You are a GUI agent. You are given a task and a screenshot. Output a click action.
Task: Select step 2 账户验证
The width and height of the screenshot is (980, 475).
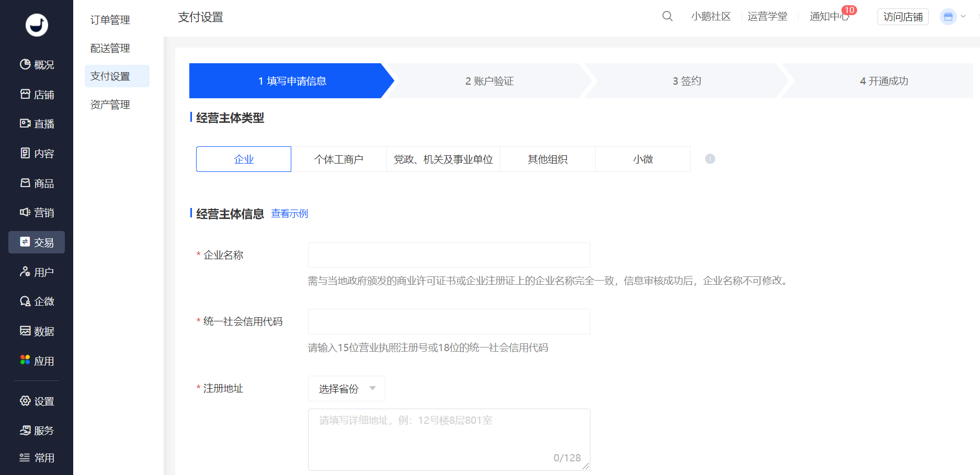[x=489, y=81]
